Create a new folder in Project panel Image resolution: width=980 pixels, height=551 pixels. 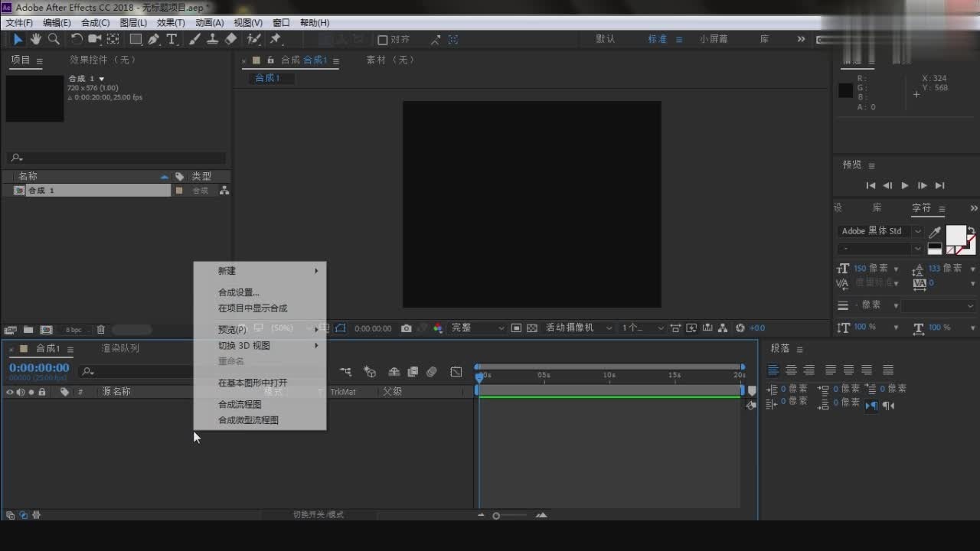click(x=28, y=330)
